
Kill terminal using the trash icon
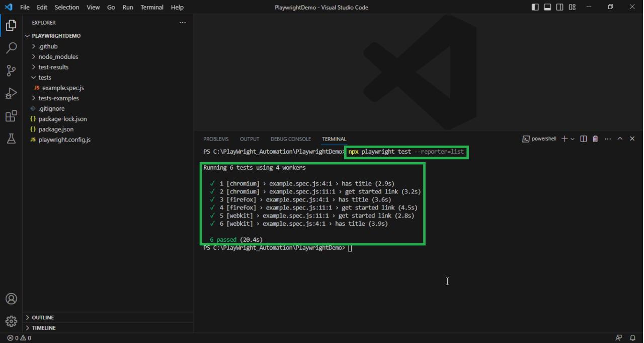[595, 139]
